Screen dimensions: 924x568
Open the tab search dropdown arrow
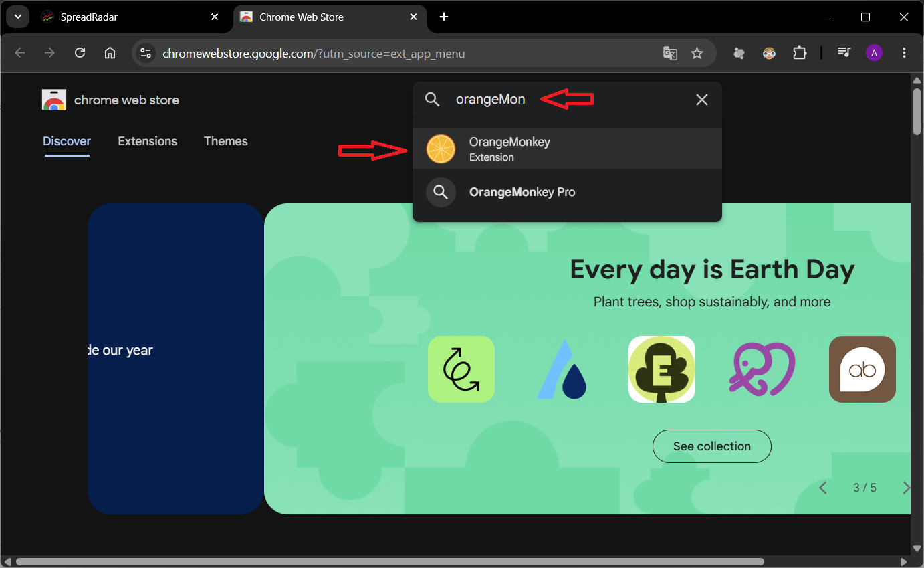17,17
